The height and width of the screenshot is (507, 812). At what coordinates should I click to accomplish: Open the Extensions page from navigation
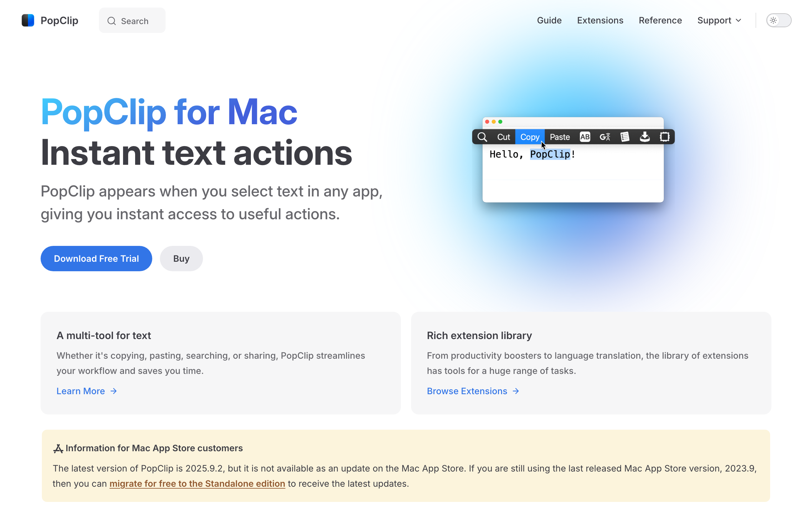pos(600,20)
